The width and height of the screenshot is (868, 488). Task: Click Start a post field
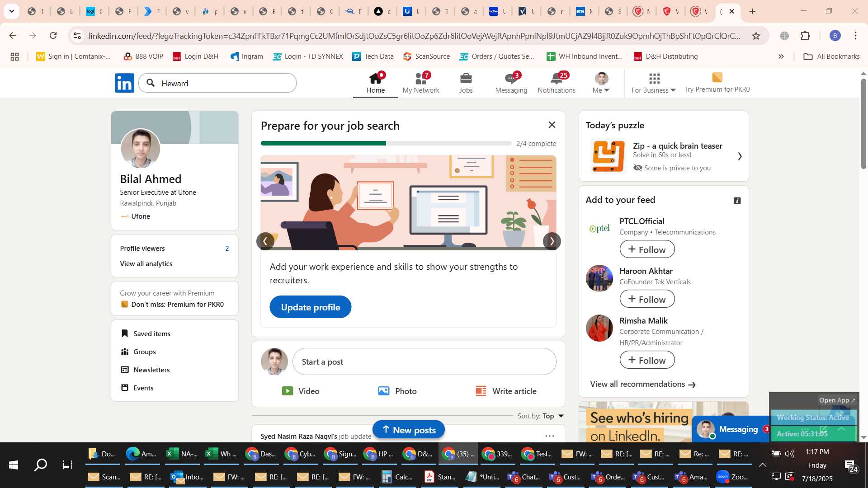click(424, 361)
